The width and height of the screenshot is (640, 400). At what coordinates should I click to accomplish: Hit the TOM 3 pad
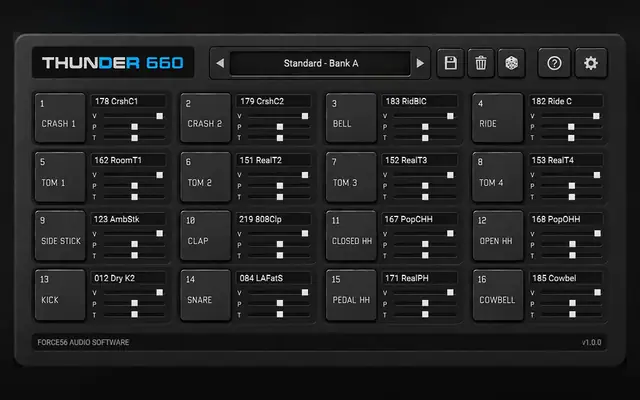351,177
